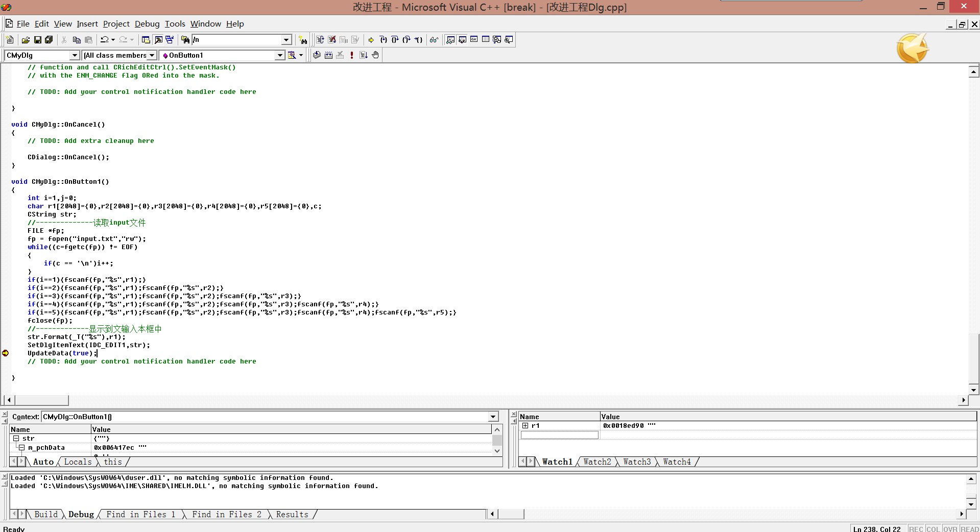Open the File menu
Image resolution: width=980 pixels, height=532 pixels.
(x=23, y=24)
